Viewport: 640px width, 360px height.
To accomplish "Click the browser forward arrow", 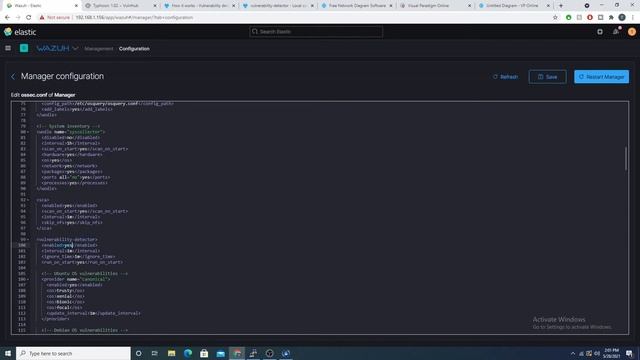I will click(x=18, y=18).
